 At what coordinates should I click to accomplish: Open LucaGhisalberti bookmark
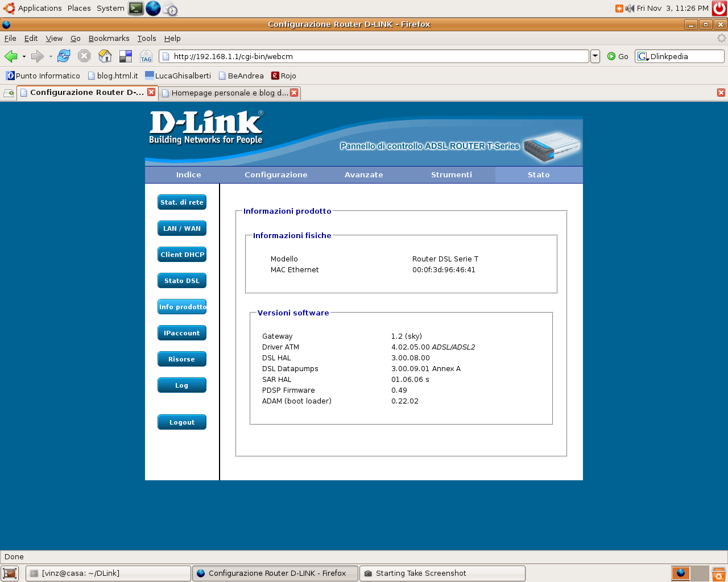178,76
